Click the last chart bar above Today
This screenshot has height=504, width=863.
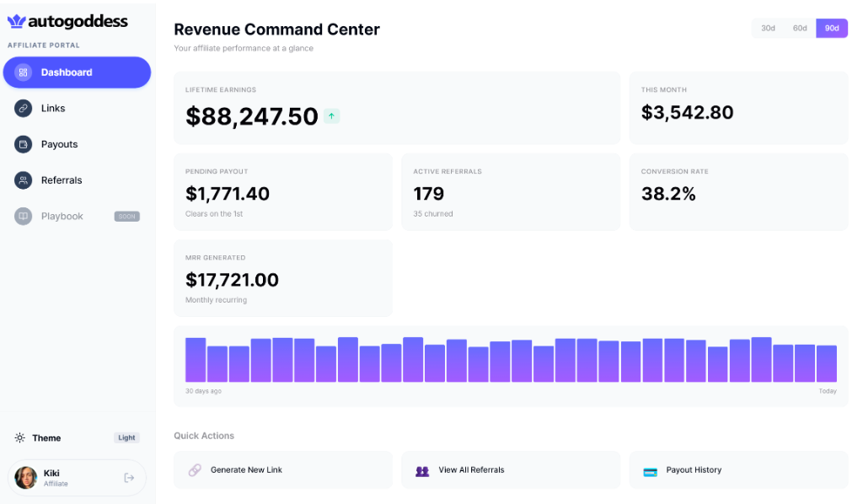coord(827,364)
